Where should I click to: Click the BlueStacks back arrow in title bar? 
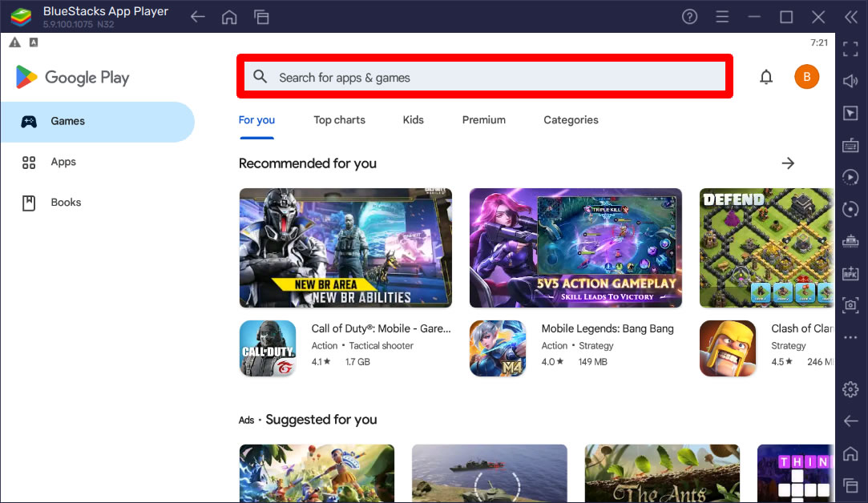pyautogui.click(x=198, y=17)
